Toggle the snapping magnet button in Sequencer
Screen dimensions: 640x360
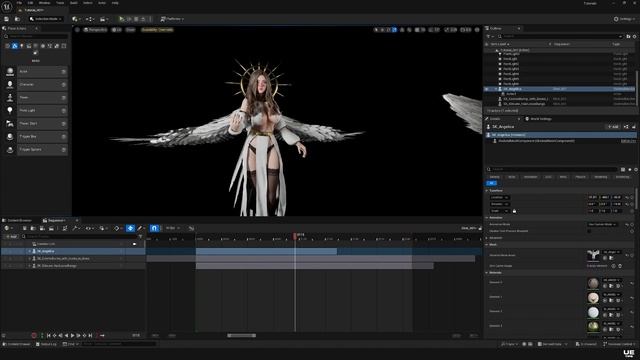pos(154,228)
